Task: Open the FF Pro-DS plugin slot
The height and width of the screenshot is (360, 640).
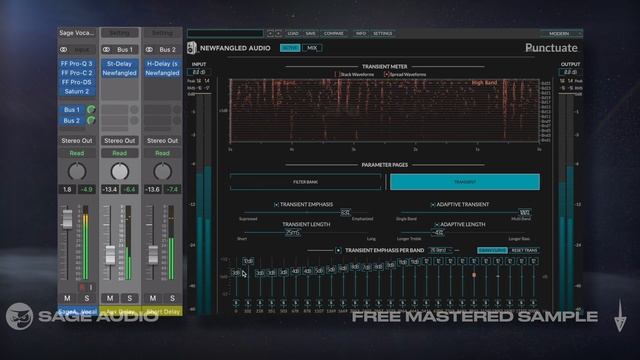Action: coord(77,82)
